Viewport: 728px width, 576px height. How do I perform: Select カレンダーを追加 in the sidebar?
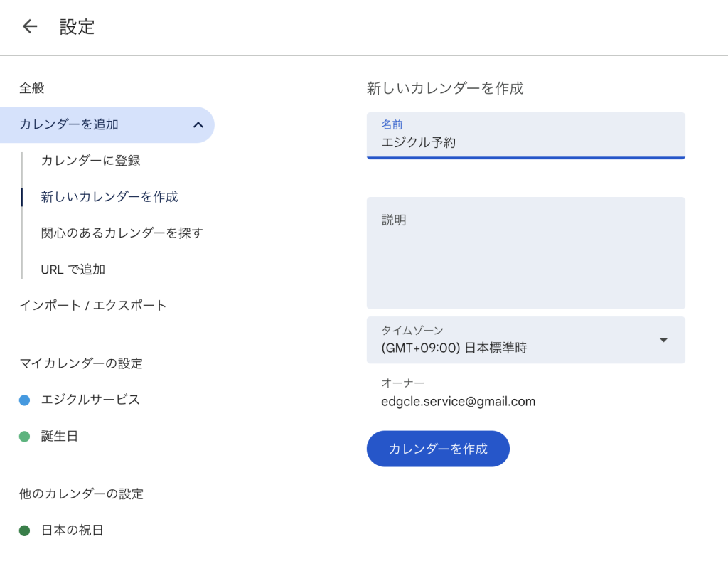[x=107, y=124]
